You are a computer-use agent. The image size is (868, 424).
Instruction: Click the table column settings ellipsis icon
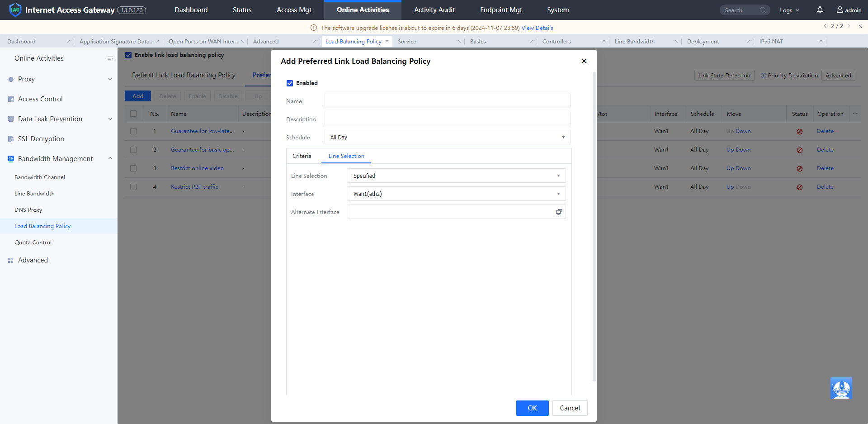pyautogui.click(x=855, y=114)
